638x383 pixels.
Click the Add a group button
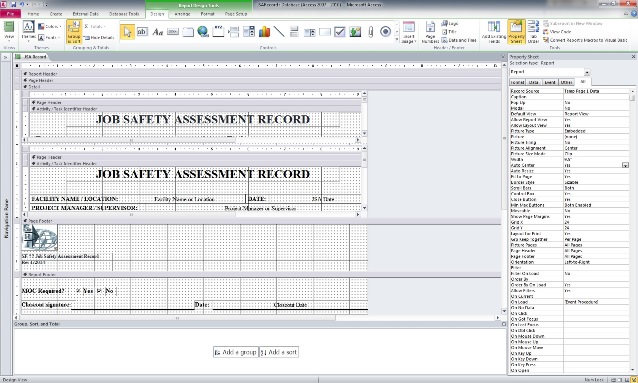(236, 352)
